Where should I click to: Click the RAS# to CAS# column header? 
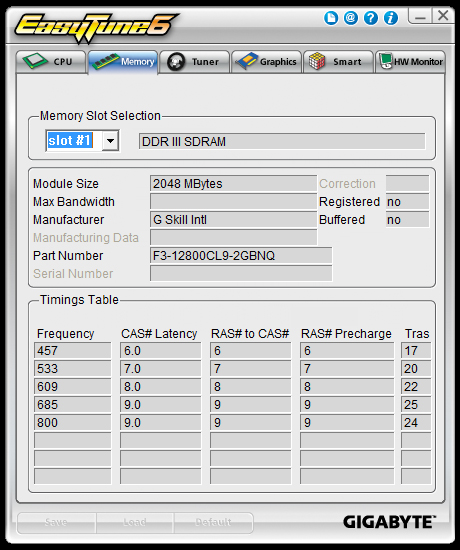pos(250,334)
